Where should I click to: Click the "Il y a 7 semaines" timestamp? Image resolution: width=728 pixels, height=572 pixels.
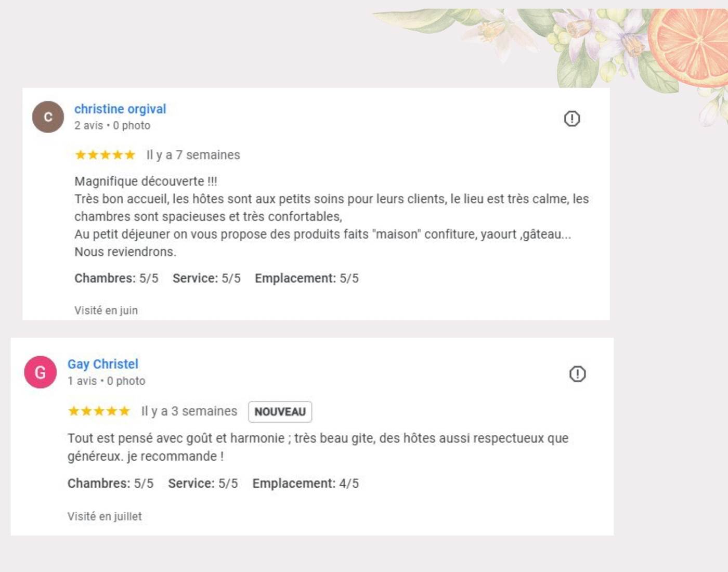(x=193, y=155)
